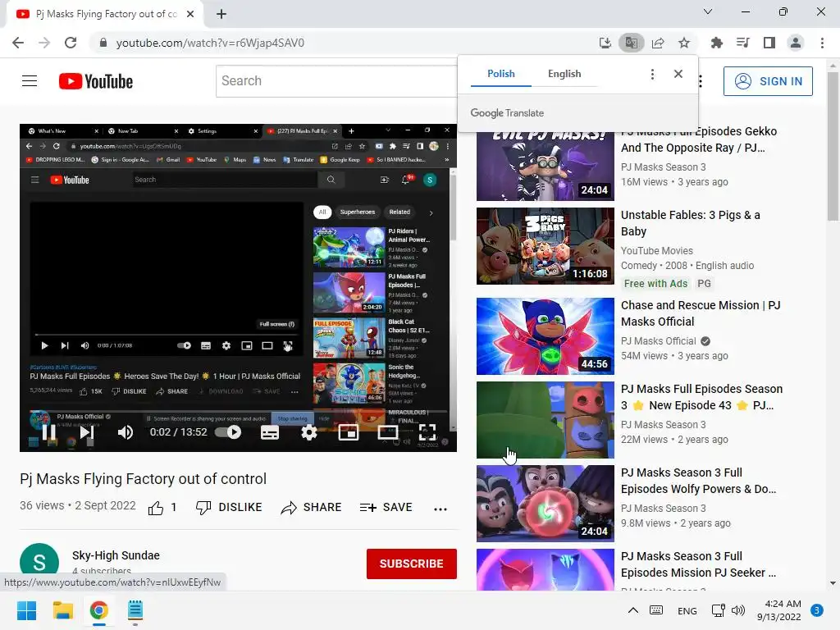The width and height of the screenshot is (840, 630).
Task: Open Windows Start menu
Action: pos(26,610)
